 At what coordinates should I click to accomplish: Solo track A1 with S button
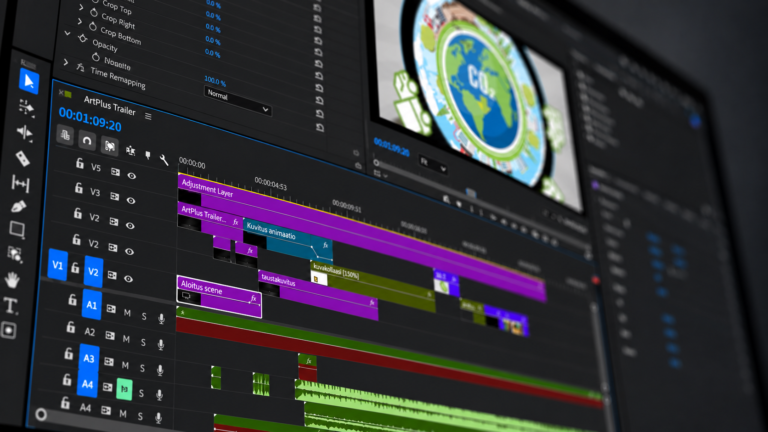pyautogui.click(x=144, y=316)
